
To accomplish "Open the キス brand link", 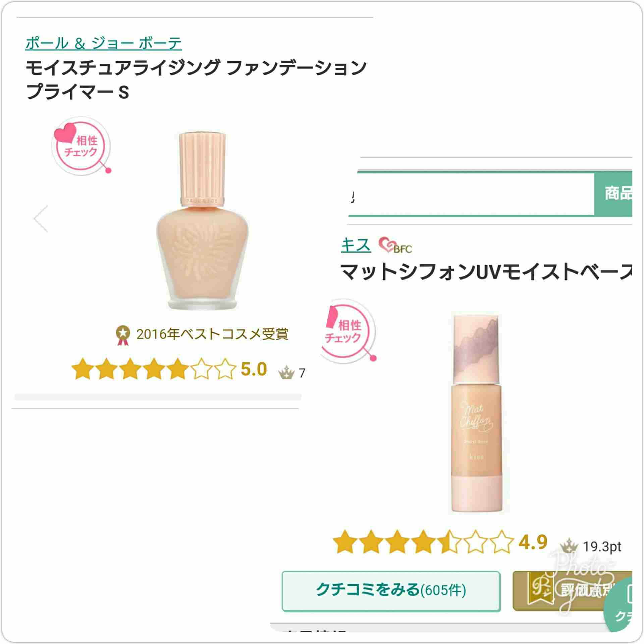I will click(x=356, y=245).
